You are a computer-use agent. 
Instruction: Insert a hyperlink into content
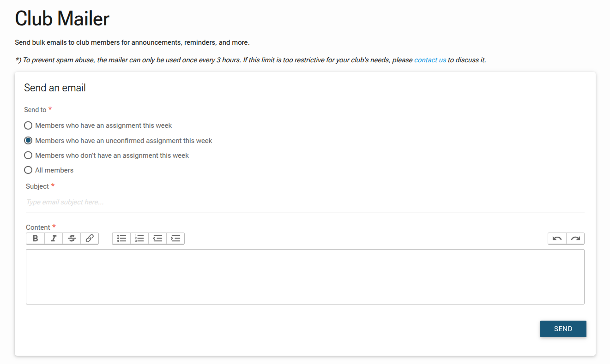point(90,239)
